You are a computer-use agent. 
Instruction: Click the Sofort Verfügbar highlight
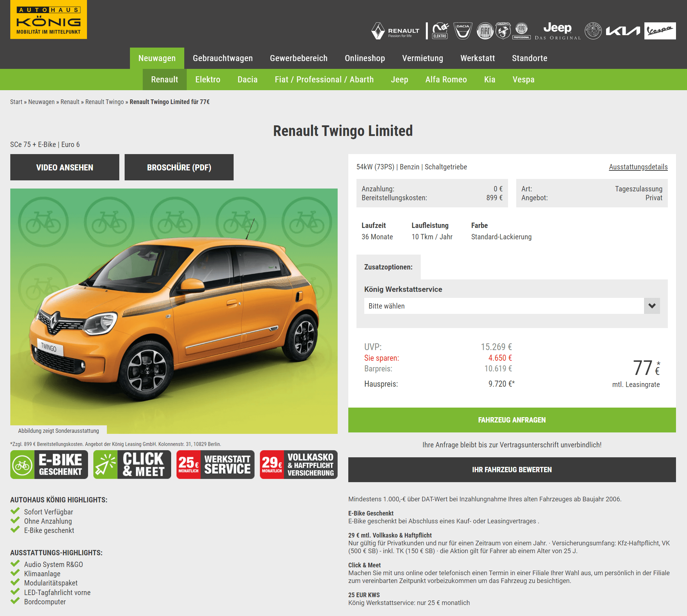pyautogui.click(x=49, y=512)
